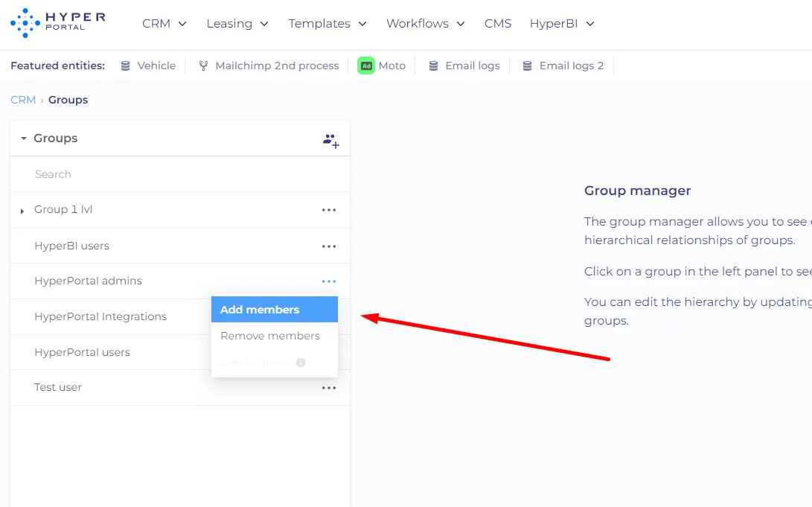Open the three-dot menu for Group 1 lvl
812x507 pixels.
(329, 210)
